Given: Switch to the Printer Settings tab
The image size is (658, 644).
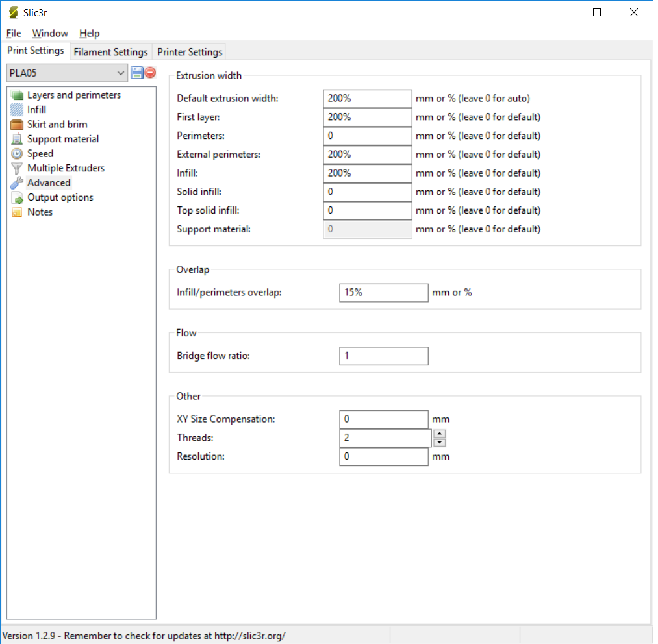Looking at the screenshot, I should tap(190, 52).
